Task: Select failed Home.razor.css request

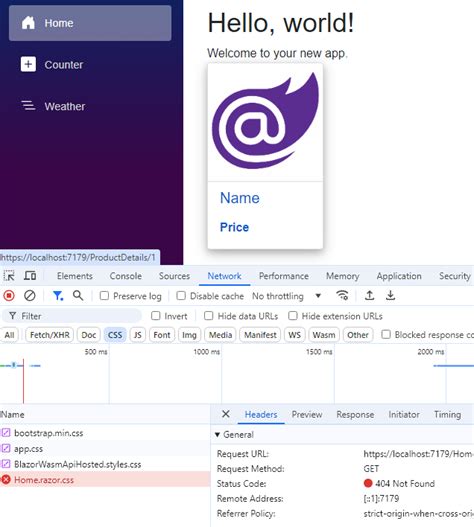Action: (105, 480)
